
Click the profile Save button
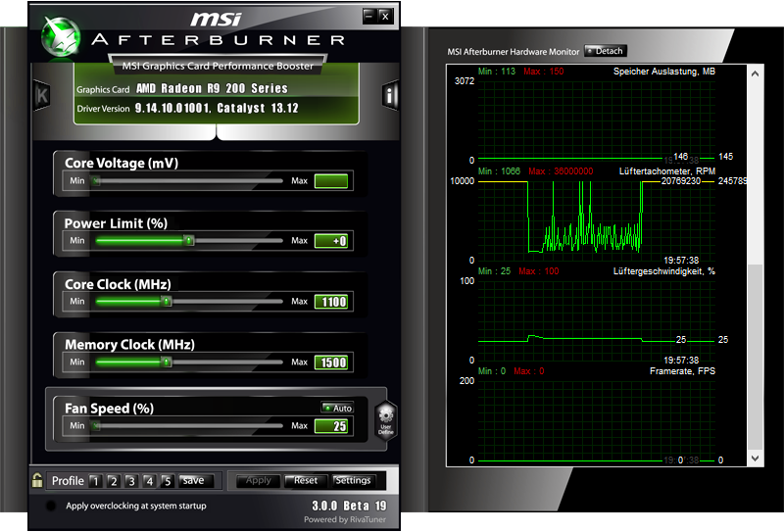click(x=196, y=480)
